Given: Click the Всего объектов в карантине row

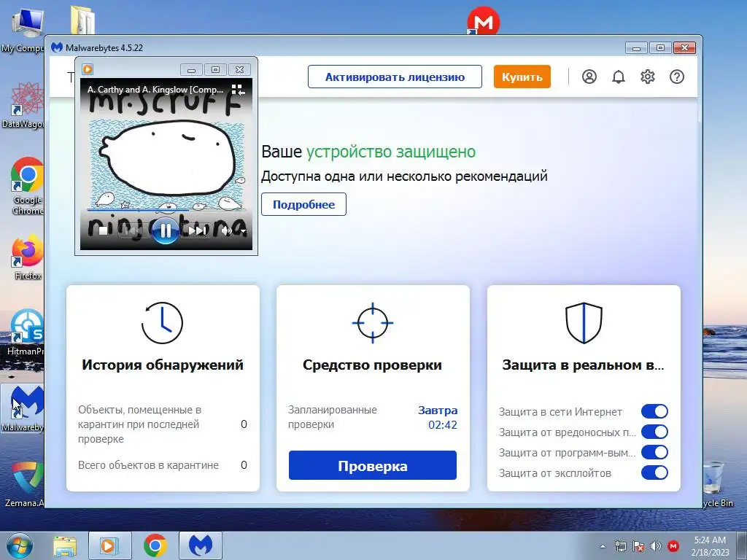Looking at the screenshot, I should (163, 465).
